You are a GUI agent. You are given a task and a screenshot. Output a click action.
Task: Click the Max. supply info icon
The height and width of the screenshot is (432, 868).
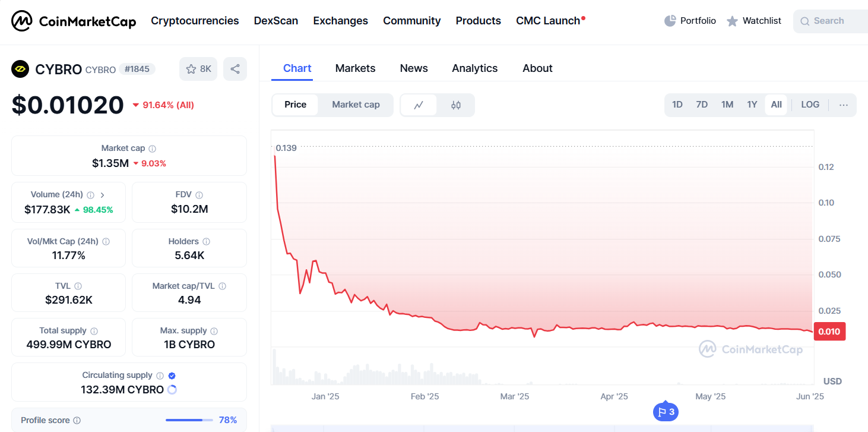[x=214, y=331]
